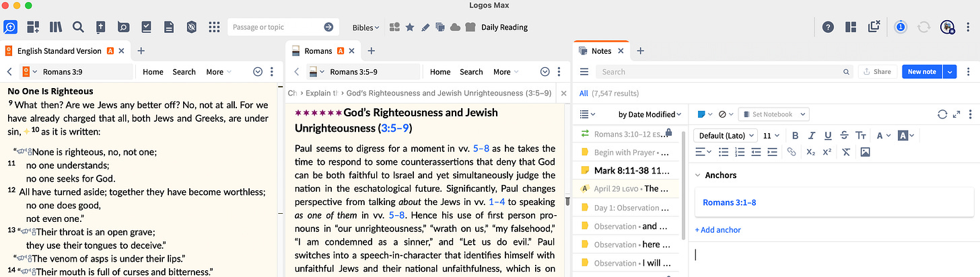The width and height of the screenshot is (980, 277).
Task: Click the insert image icon in note editor
Action: tap(865, 152)
